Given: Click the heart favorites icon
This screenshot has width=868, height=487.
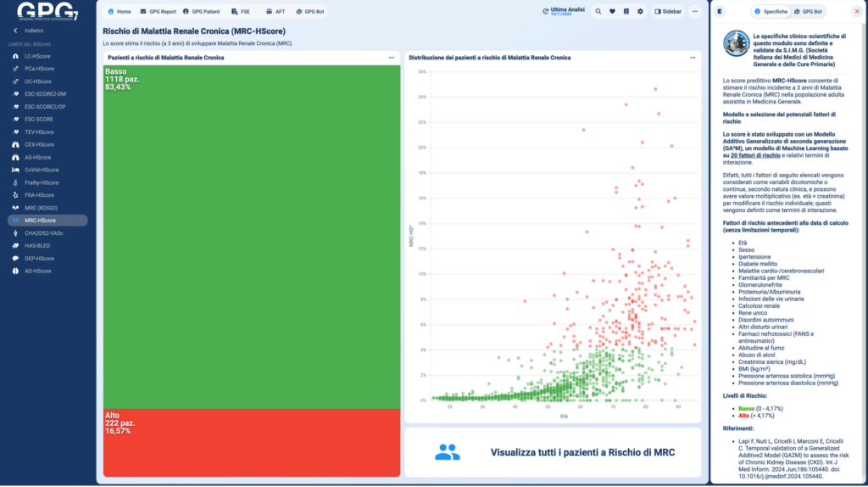Looking at the screenshot, I should (612, 12).
